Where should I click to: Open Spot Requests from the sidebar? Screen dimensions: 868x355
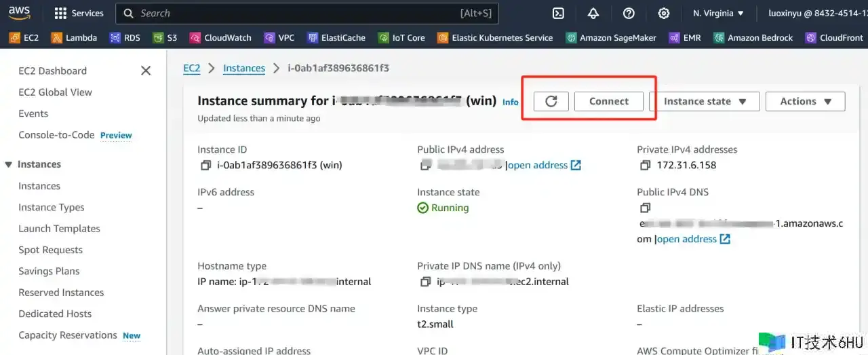[50, 250]
